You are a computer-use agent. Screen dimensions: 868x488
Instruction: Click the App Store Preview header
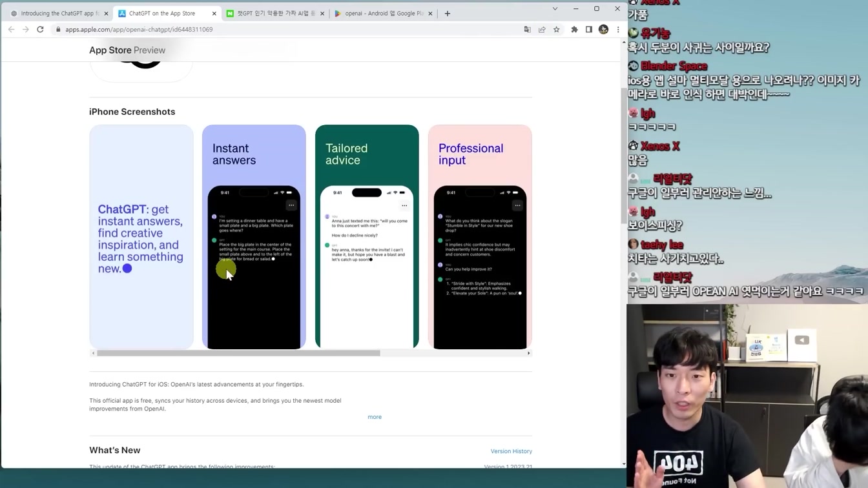click(127, 50)
